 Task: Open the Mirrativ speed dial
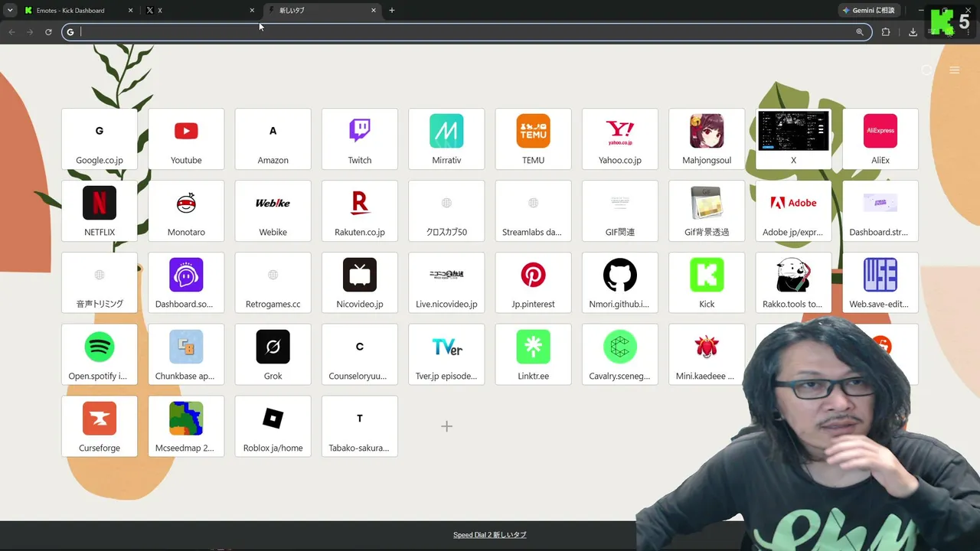[x=446, y=139]
